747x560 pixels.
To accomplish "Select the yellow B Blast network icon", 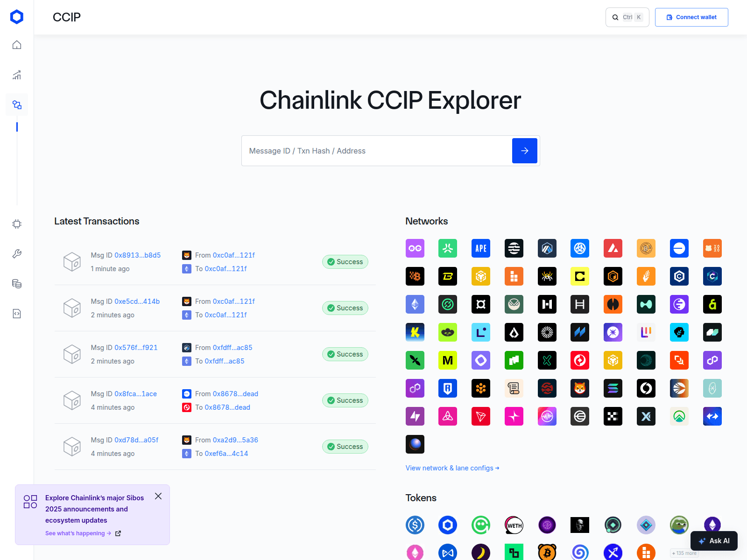I will coord(448,276).
